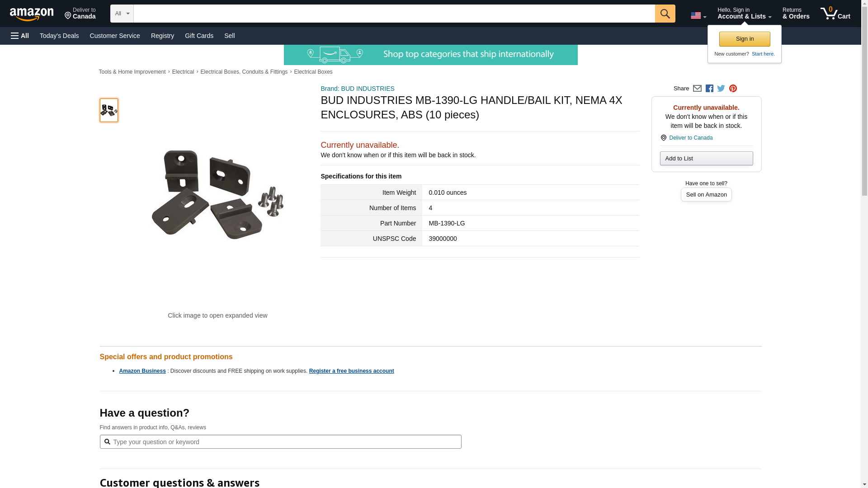The width and height of the screenshot is (868, 488).
Task: Open the Brand: BUD INDUSTRIES link
Action: 358,89
